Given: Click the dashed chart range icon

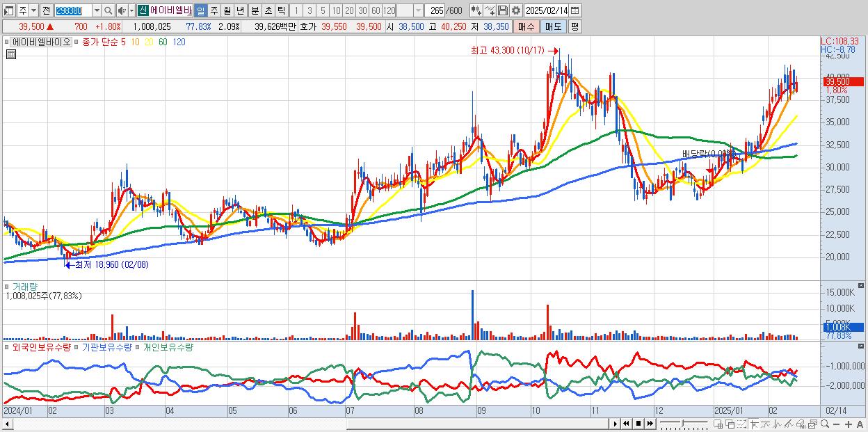Looking at the screenshot, I should point(741,424).
